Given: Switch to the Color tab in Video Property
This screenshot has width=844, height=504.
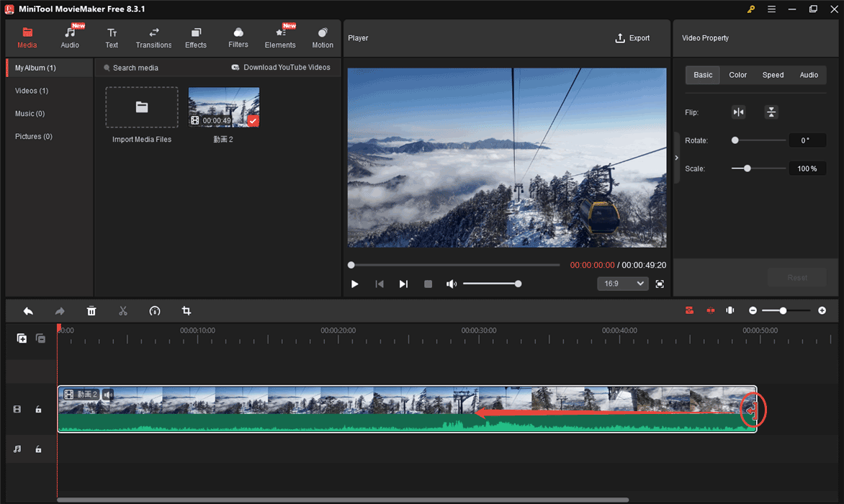Looking at the screenshot, I should (737, 74).
